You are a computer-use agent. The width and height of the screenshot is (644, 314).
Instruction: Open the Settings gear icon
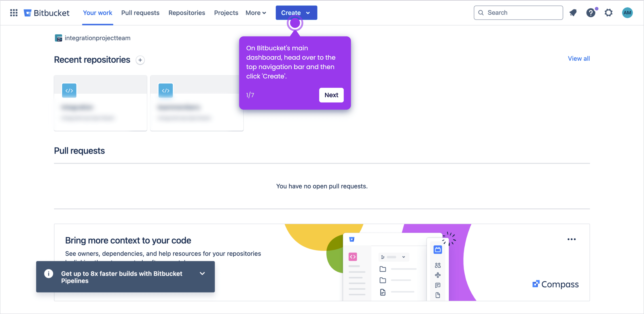(x=608, y=13)
